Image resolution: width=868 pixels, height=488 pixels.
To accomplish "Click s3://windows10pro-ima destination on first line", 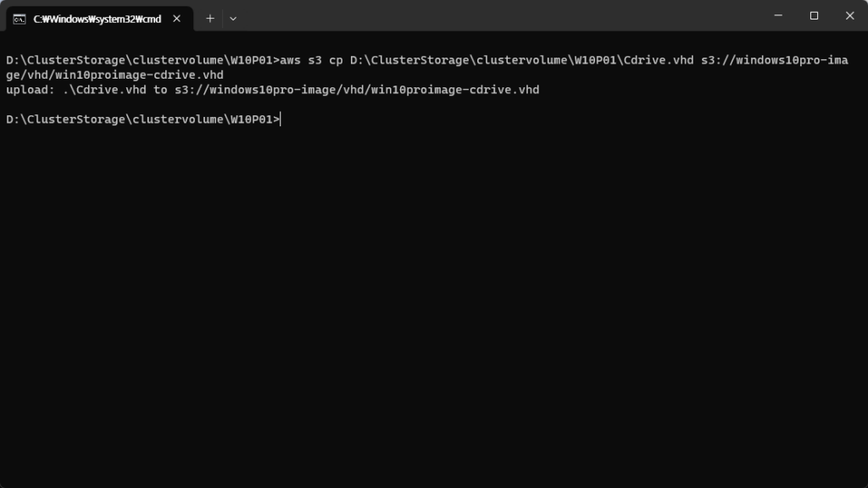I will [x=775, y=60].
